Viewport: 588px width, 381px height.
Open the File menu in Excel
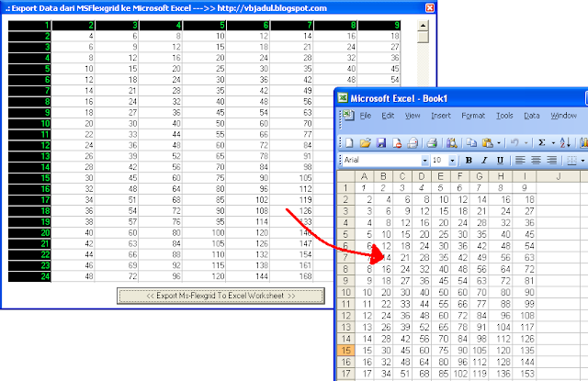[366, 116]
